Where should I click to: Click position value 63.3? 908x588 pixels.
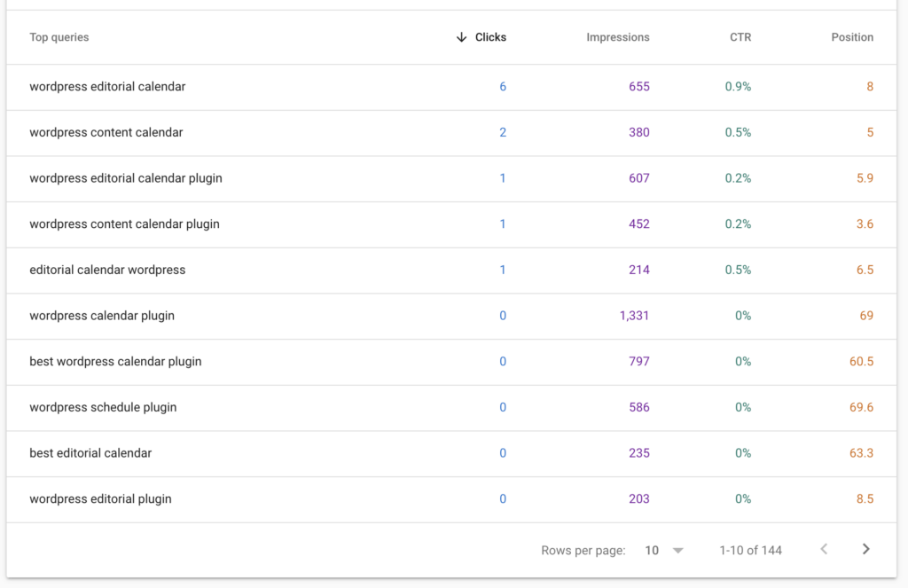(862, 453)
